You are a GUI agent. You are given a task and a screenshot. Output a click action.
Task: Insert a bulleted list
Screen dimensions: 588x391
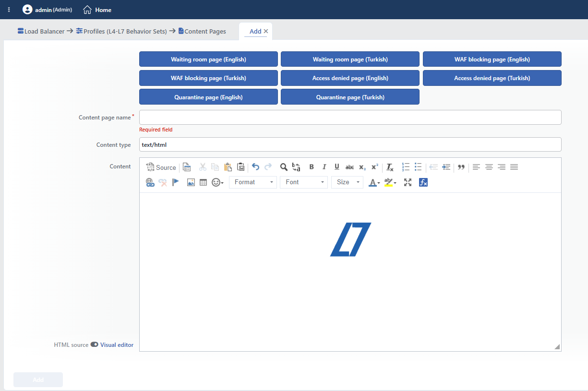coord(418,167)
